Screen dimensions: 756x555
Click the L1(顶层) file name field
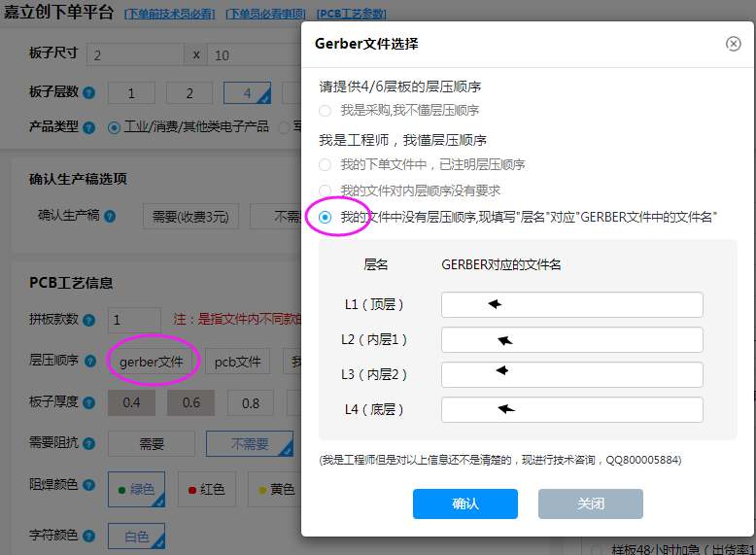pyautogui.click(x=571, y=305)
